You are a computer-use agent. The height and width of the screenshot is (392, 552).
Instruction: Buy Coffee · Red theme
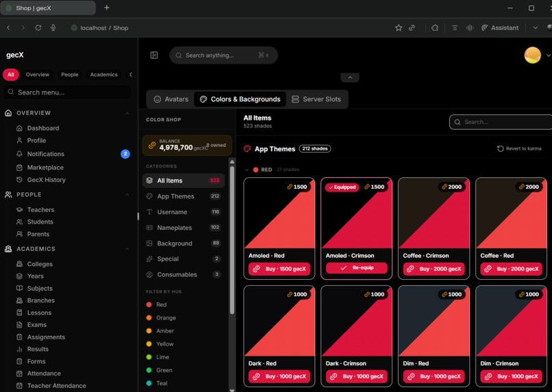click(511, 269)
